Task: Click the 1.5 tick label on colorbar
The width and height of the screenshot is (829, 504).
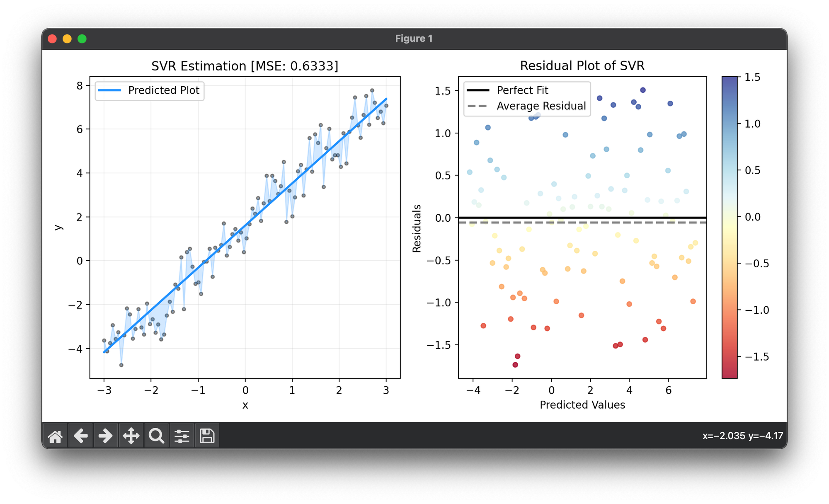Action: point(752,77)
